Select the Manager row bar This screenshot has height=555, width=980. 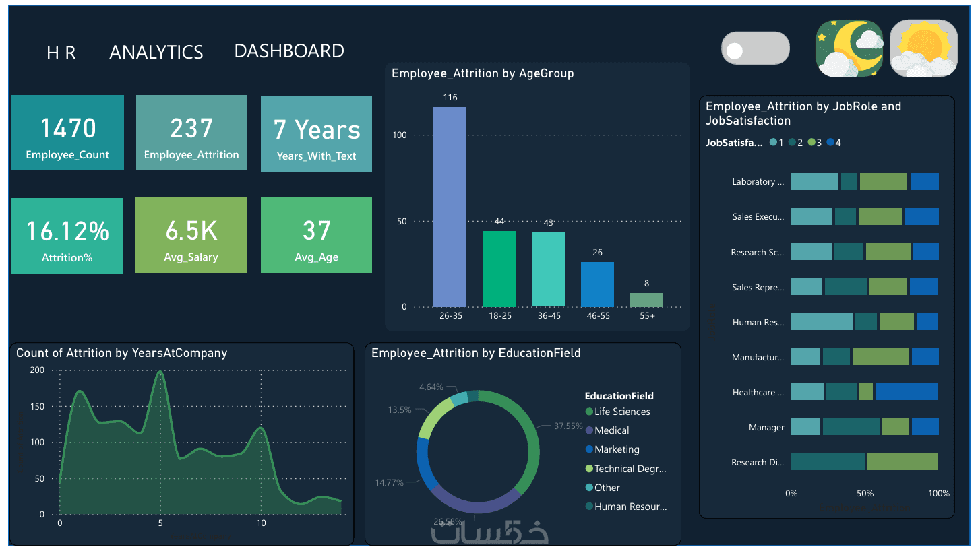tap(864, 427)
